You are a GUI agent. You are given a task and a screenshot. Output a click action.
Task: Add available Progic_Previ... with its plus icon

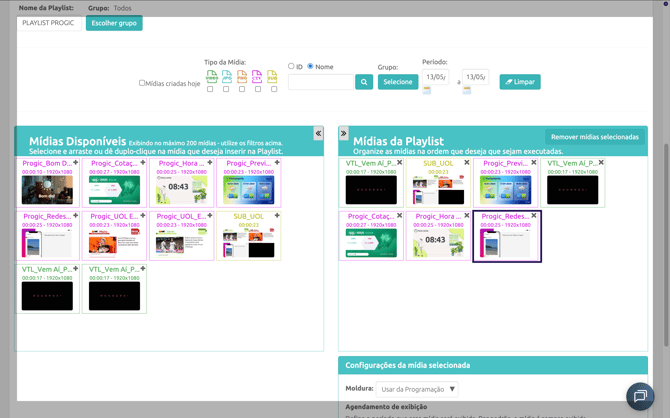point(277,162)
